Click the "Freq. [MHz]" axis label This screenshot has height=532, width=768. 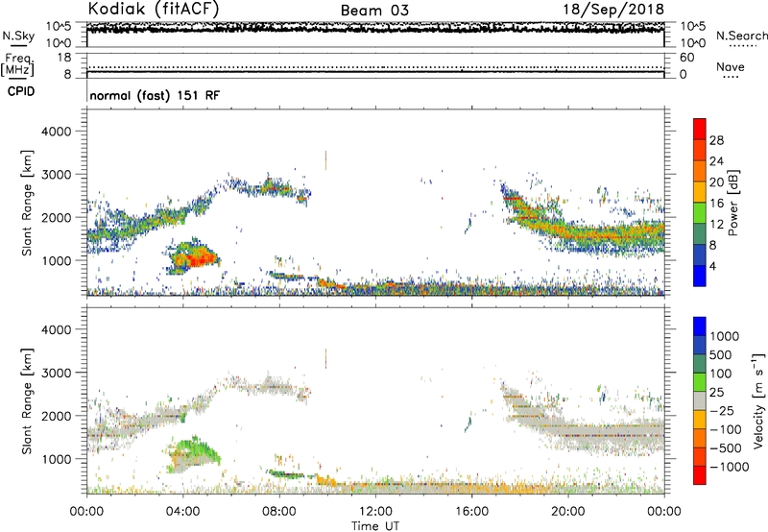pyautogui.click(x=18, y=65)
